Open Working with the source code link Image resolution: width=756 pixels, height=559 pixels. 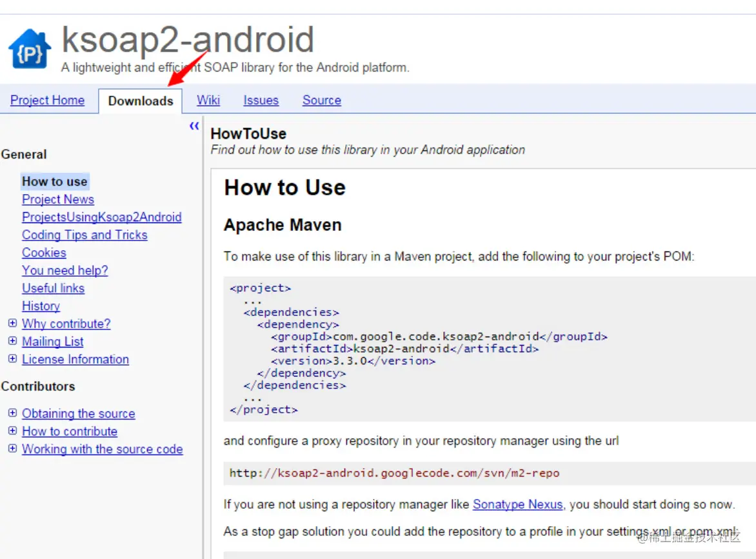coord(102,449)
